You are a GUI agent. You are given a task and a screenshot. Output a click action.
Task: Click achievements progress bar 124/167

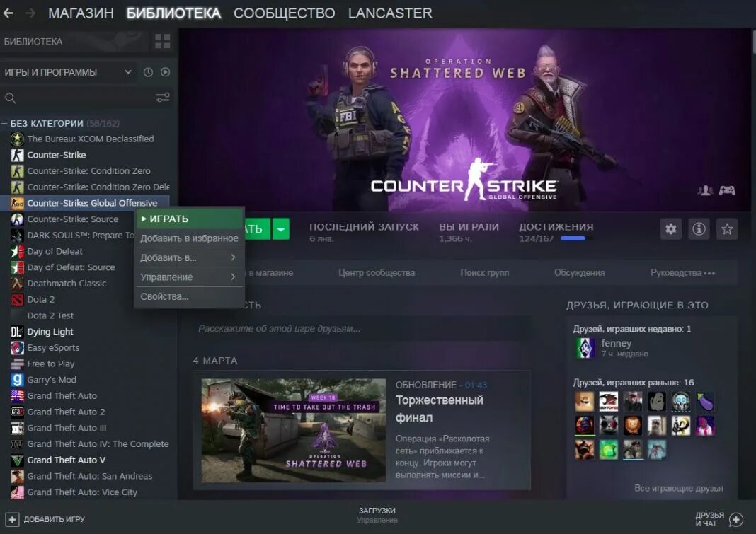pos(576,238)
